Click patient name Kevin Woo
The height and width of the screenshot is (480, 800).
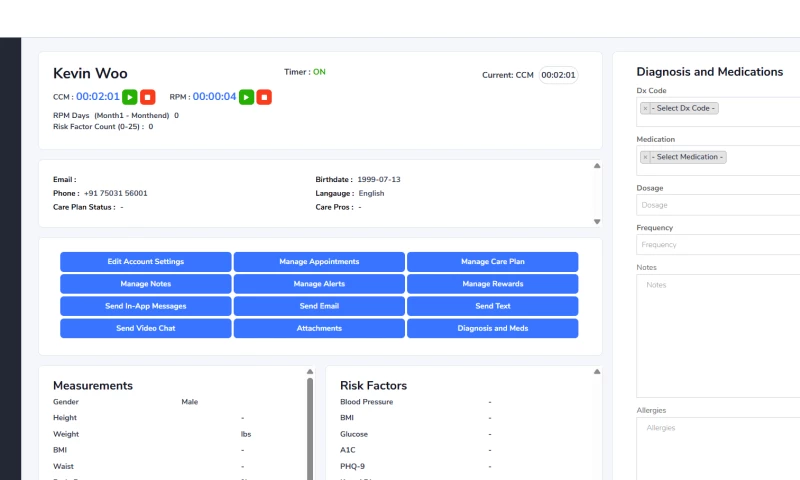pos(90,73)
